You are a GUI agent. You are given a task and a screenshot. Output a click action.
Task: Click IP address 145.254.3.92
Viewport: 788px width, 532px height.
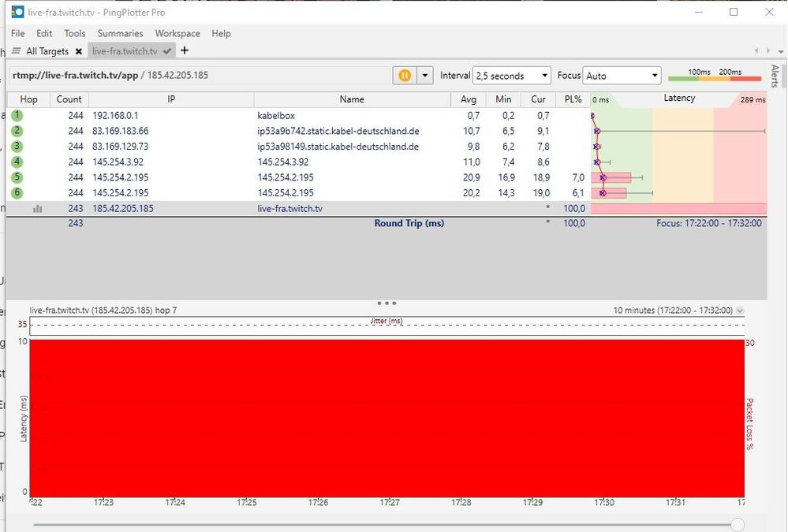118,162
